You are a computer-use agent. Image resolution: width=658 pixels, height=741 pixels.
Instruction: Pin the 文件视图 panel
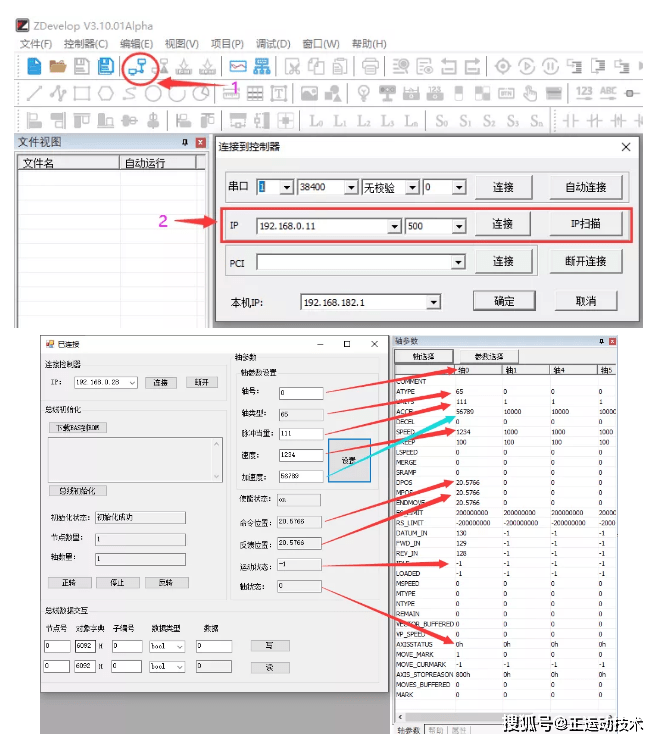click(185, 142)
